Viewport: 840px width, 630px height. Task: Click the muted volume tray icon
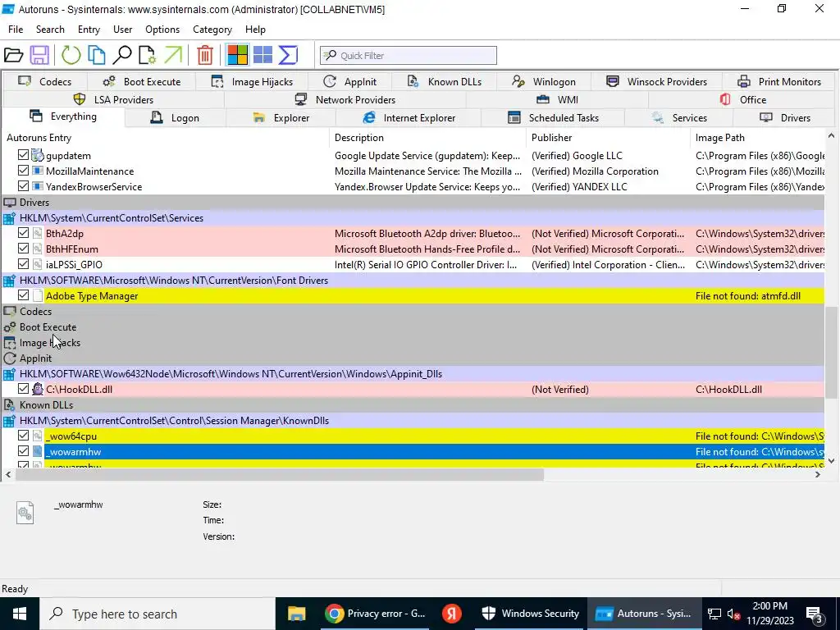[734, 614]
